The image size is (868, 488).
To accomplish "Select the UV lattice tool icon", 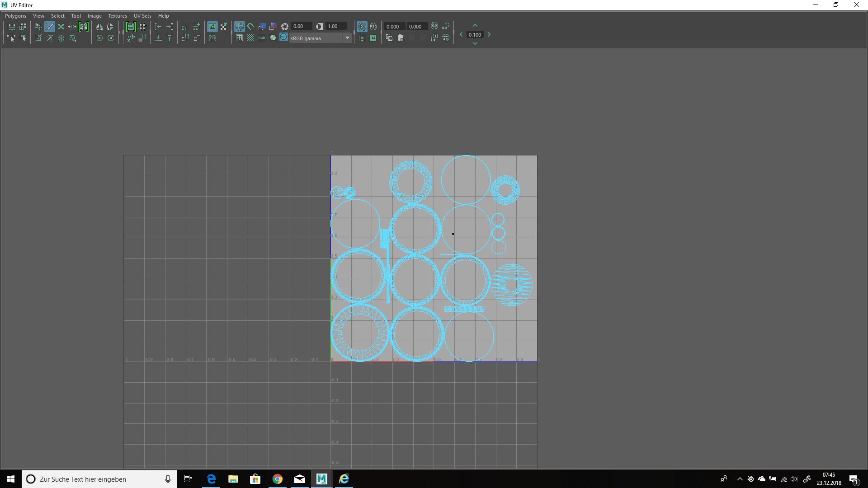I will [12, 27].
